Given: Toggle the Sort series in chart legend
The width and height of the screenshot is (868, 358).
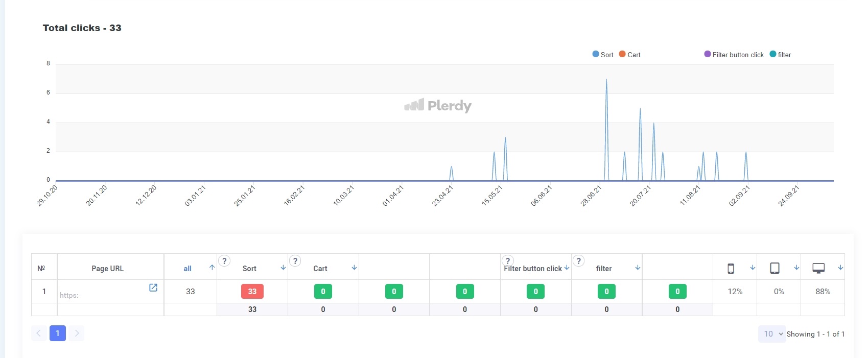Looking at the screenshot, I should coord(603,55).
